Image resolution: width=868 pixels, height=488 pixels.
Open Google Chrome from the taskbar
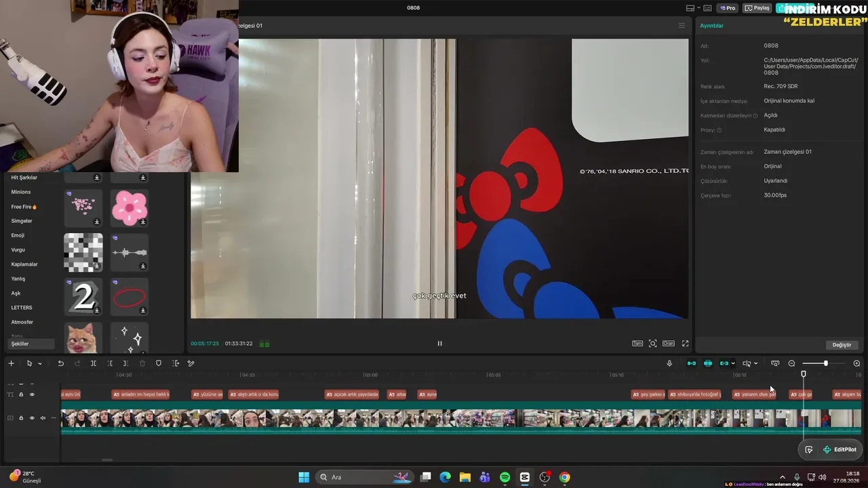(564, 477)
